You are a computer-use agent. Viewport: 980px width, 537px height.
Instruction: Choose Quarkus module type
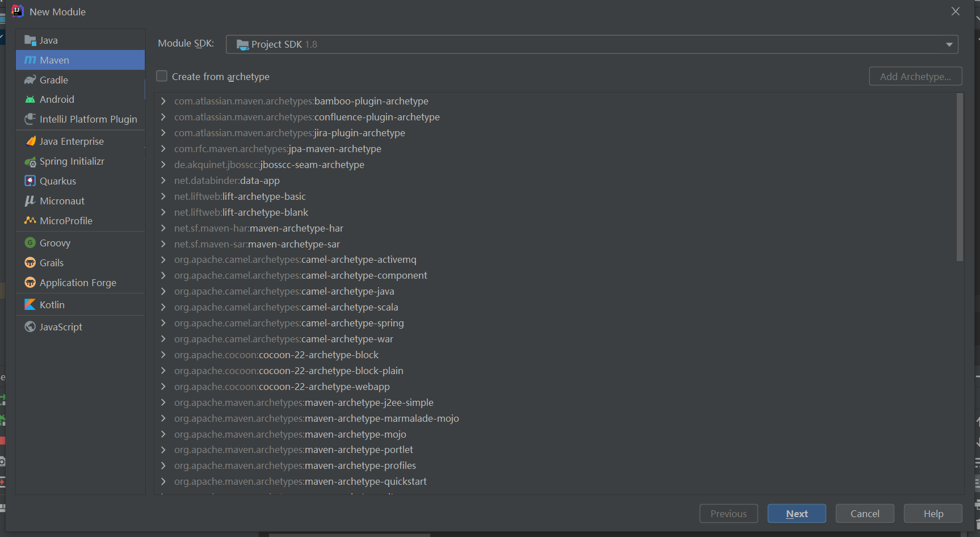coord(81,181)
